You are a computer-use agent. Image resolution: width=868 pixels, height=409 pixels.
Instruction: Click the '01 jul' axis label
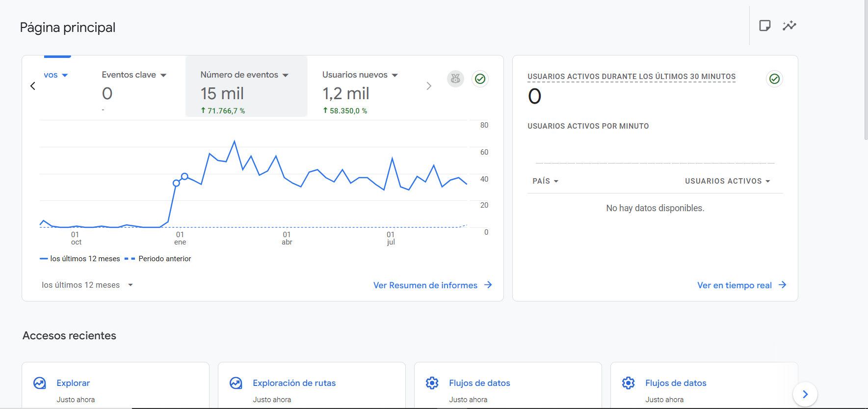tap(391, 238)
